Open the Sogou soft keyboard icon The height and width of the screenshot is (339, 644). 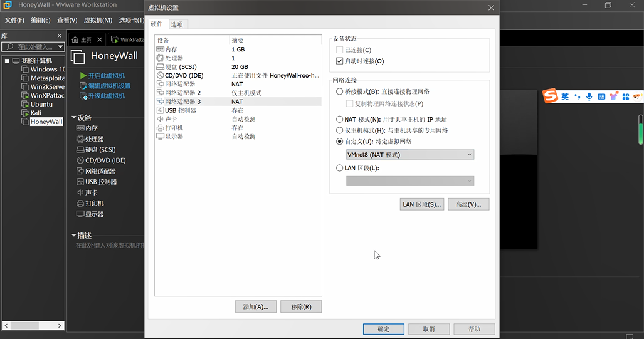point(601,96)
